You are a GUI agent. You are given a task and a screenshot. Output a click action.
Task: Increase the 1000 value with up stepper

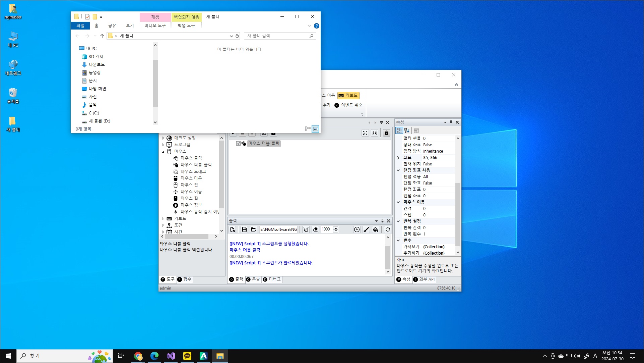[x=336, y=228]
